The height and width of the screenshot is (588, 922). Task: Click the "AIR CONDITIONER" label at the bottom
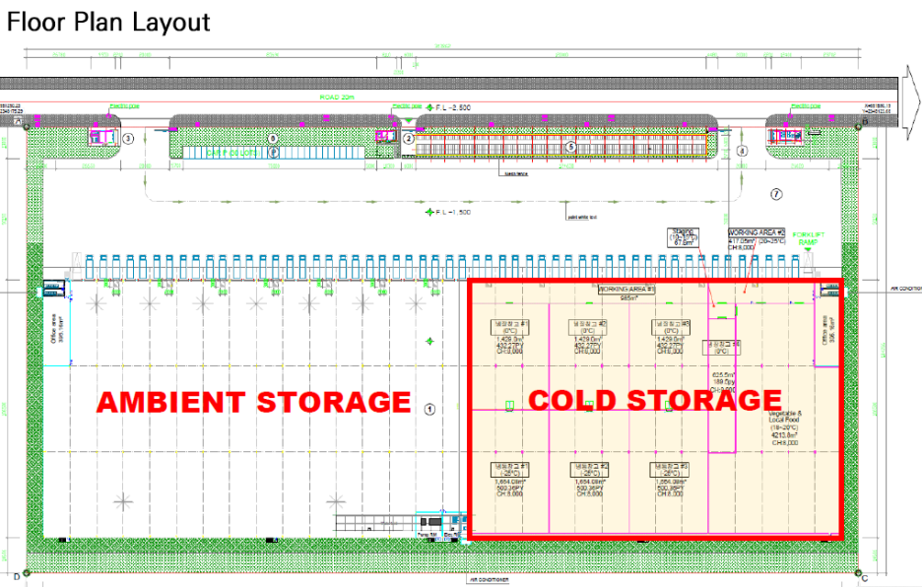point(490,580)
